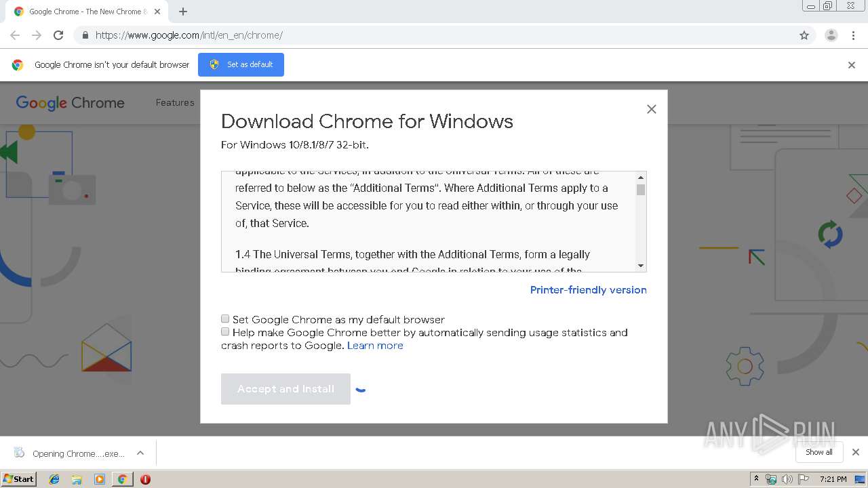Click the red Opera taskbar icon
This screenshot has width=868, height=488.
pos(145,479)
